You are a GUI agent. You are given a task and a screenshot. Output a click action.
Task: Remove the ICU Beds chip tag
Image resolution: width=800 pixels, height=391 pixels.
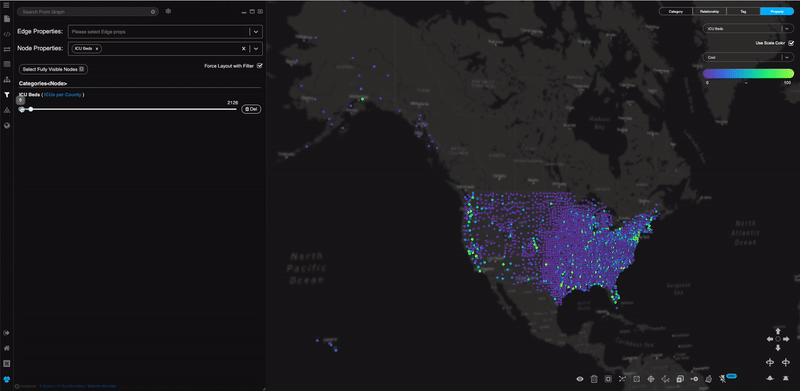pyautogui.click(x=96, y=48)
